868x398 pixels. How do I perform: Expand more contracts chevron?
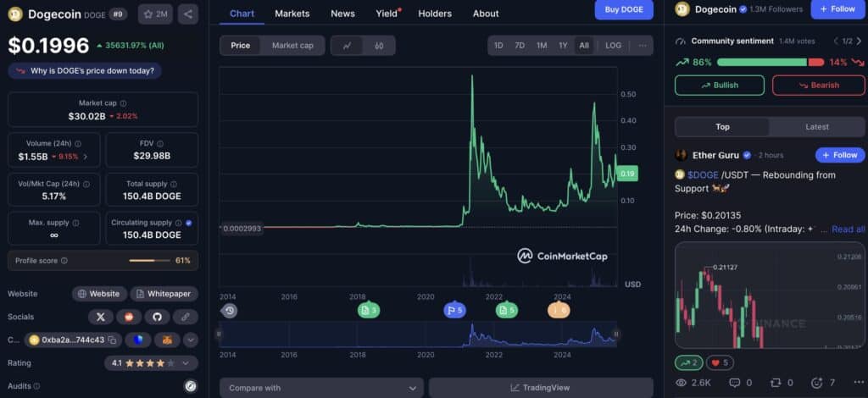tap(191, 340)
